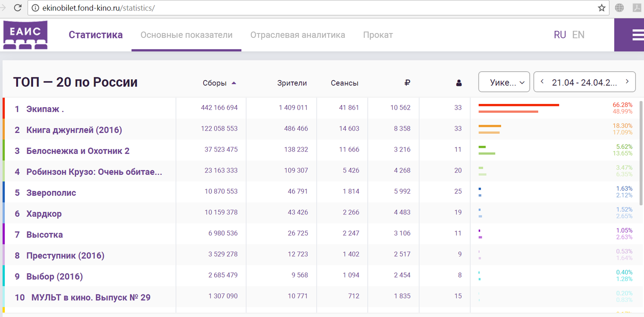Click green share bar for Белоснежка
This screenshot has height=317, width=644.
click(x=482, y=147)
